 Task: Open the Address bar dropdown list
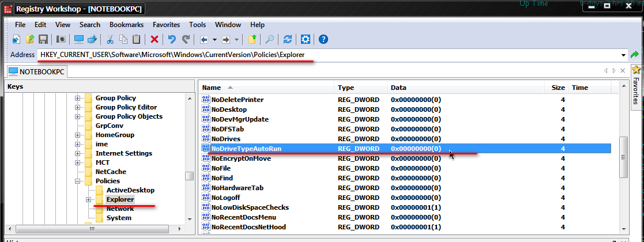[x=624, y=55]
